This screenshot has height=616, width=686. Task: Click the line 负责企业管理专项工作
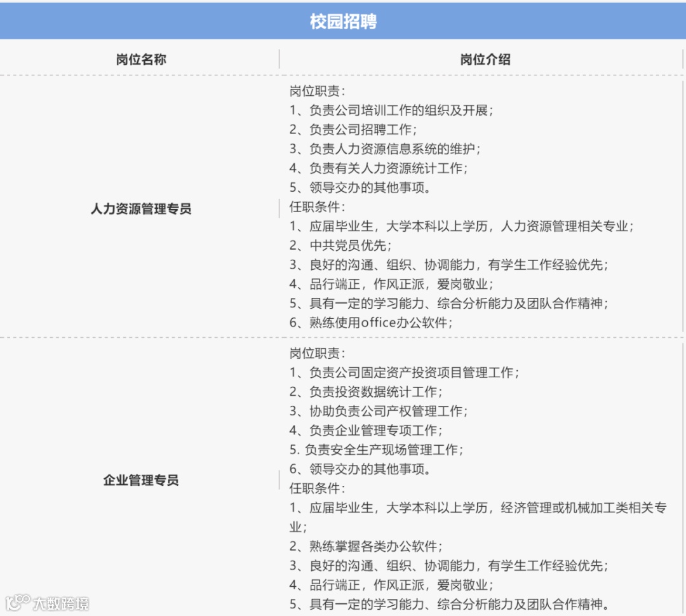pos(366,431)
